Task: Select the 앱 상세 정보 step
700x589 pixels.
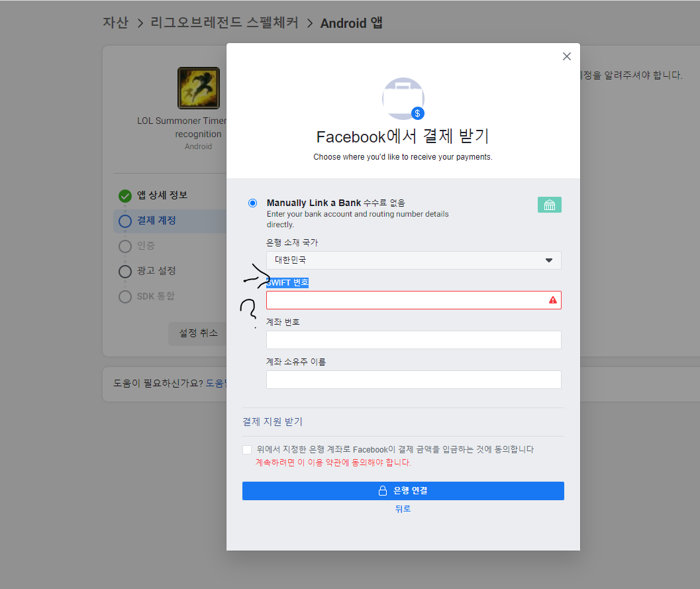Action: pos(162,195)
